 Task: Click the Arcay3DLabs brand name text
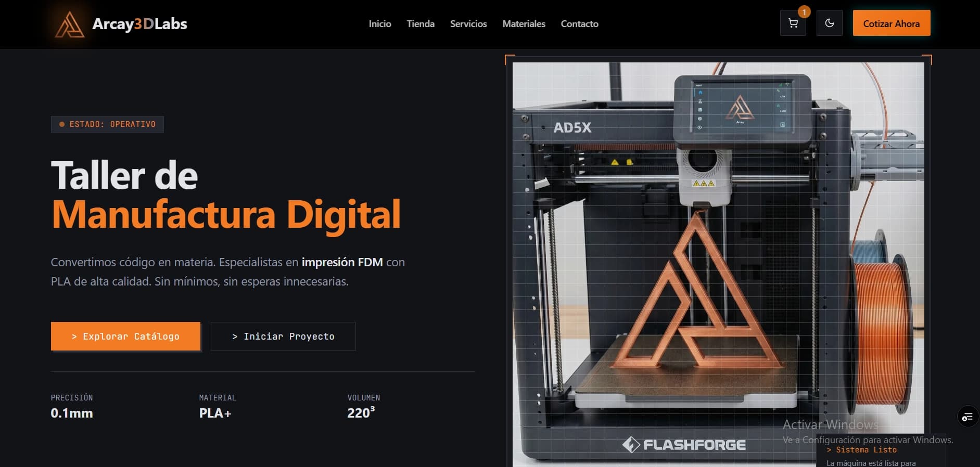(x=139, y=24)
